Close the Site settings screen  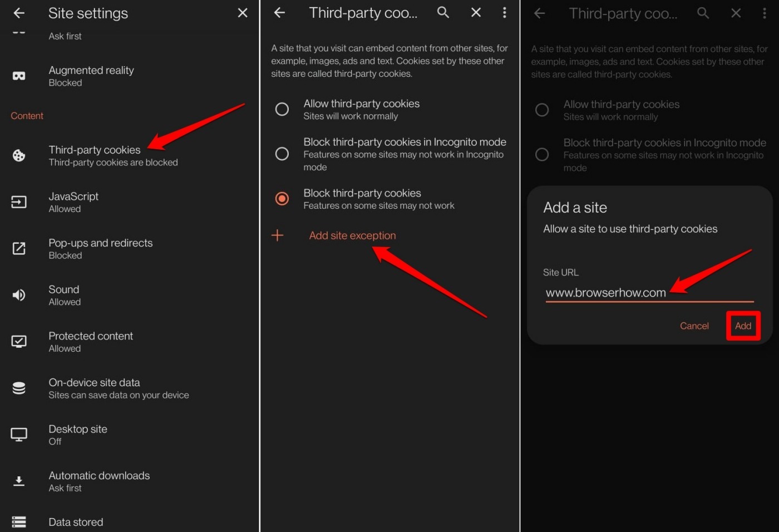243,13
